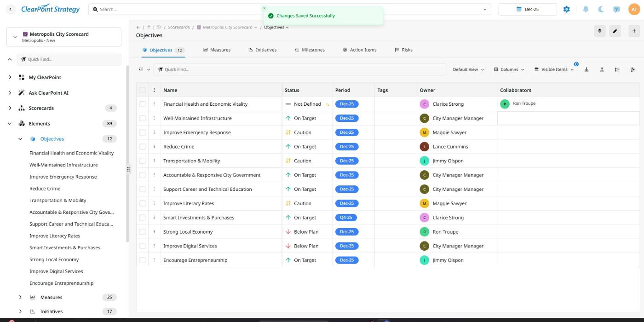Switch to the Initiatives tab
The image size is (644, 322).
click(x=262, y=50)
